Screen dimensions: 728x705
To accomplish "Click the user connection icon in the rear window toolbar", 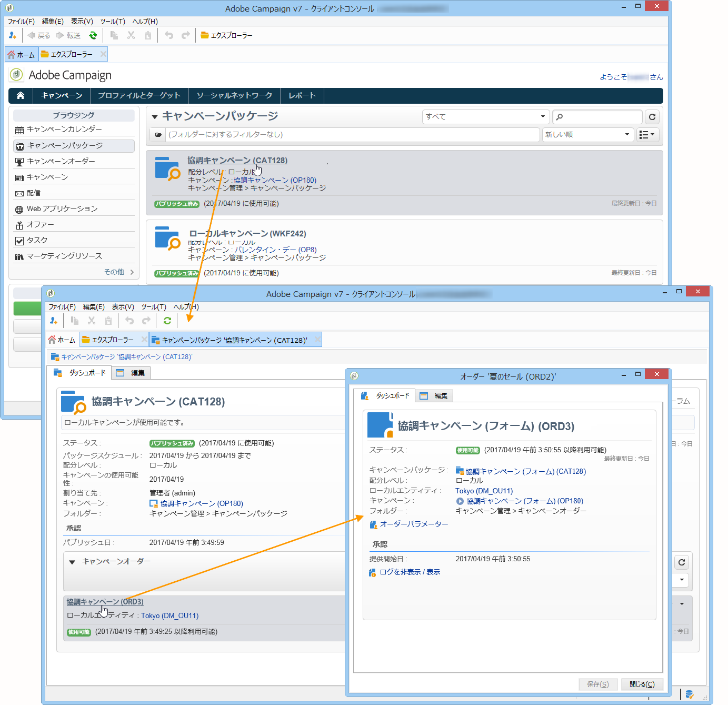I will [13, 35].
